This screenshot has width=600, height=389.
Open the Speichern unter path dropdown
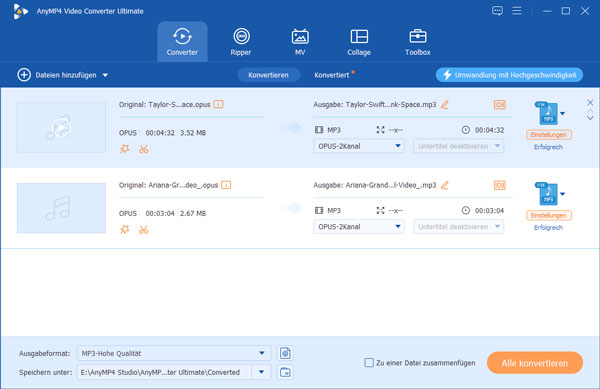point(261,372)
